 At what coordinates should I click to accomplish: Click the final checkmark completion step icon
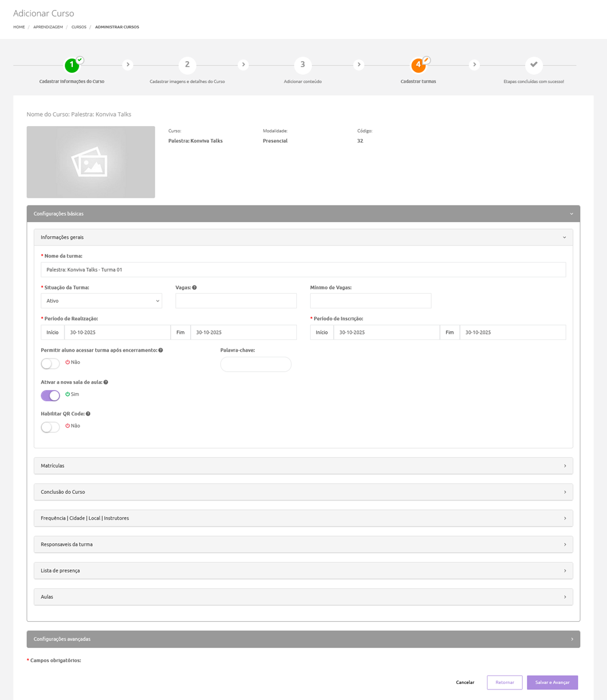(x=534, y=65)
